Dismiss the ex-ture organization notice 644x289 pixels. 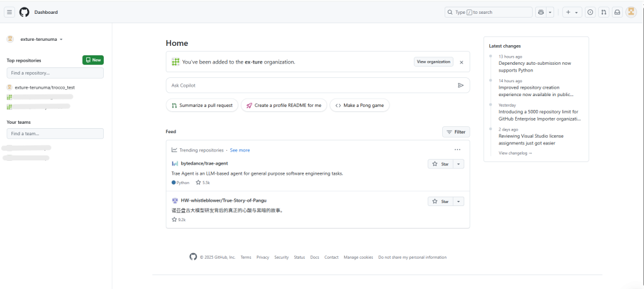(461, 62)
